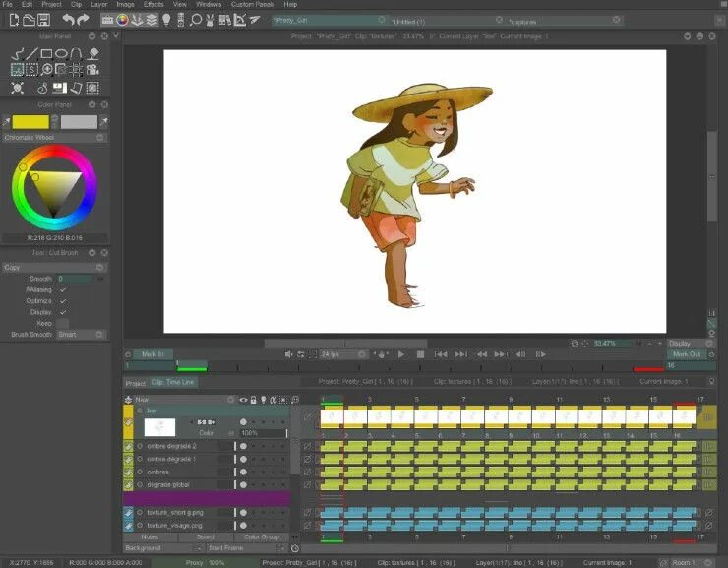Viewport: 728px width, 568px height.
Task: Click the line layer 100% opacity slider
Action: [x=264, y=433]
